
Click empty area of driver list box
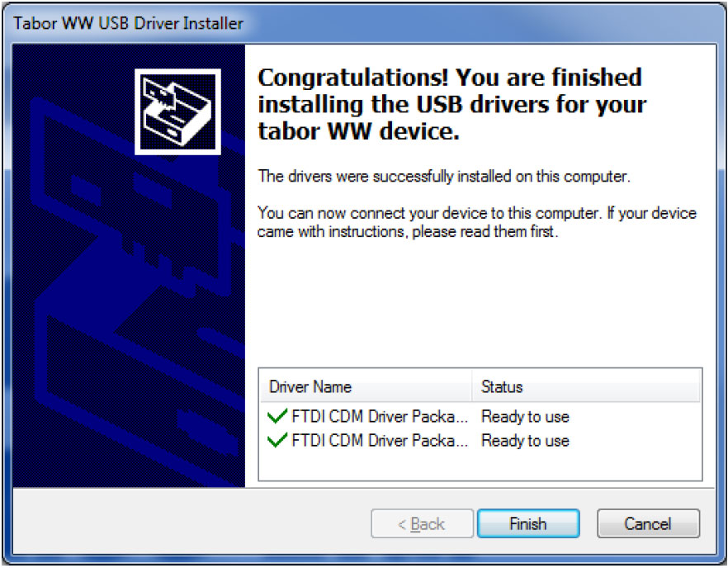tap(480, 466)
